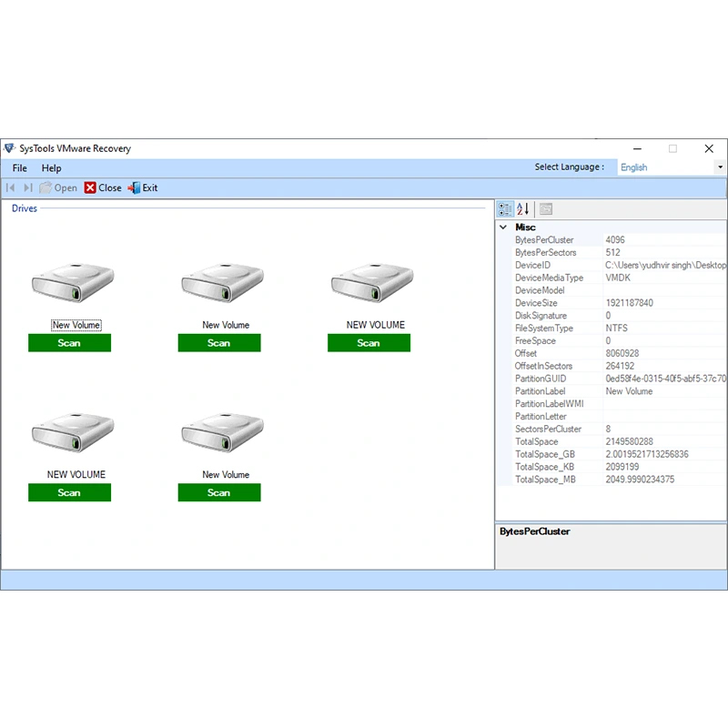Click the Open toolbar icon

45,187
